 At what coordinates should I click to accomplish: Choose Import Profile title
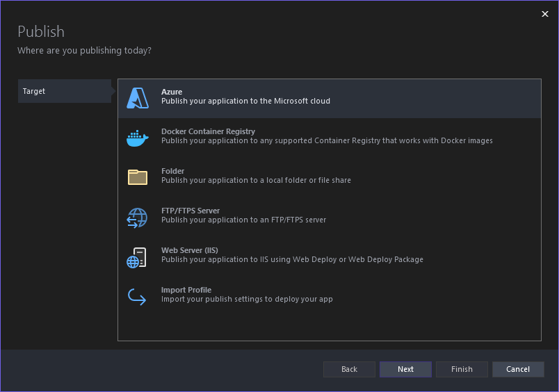(x=186, y=290)
